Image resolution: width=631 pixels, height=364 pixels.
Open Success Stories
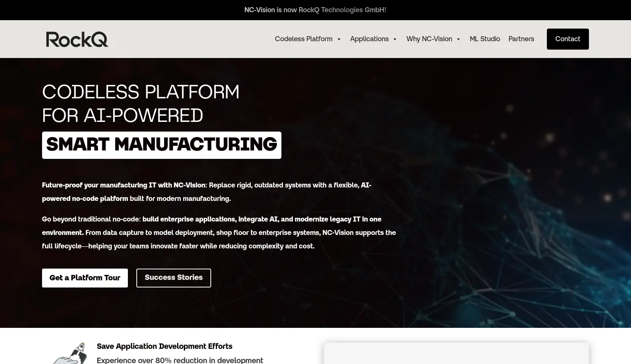point(174,278)
